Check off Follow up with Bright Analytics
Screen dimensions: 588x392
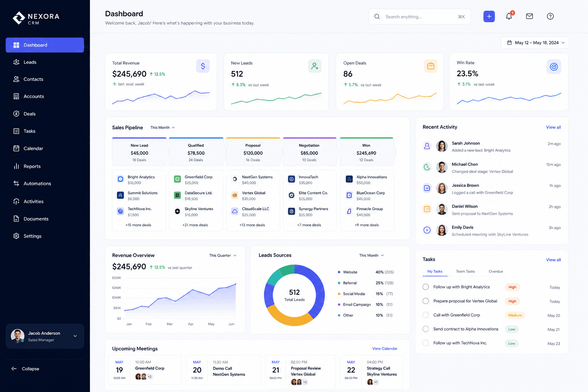(x=426, y=287)
